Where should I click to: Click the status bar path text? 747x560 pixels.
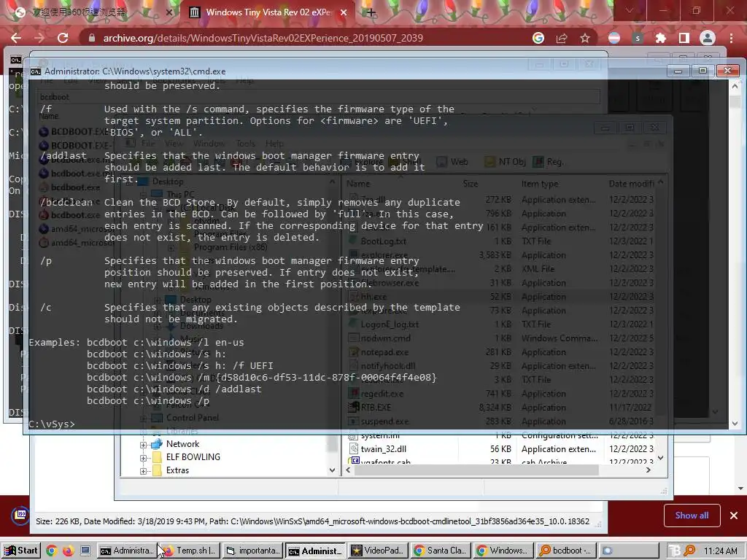click(312, 521)
